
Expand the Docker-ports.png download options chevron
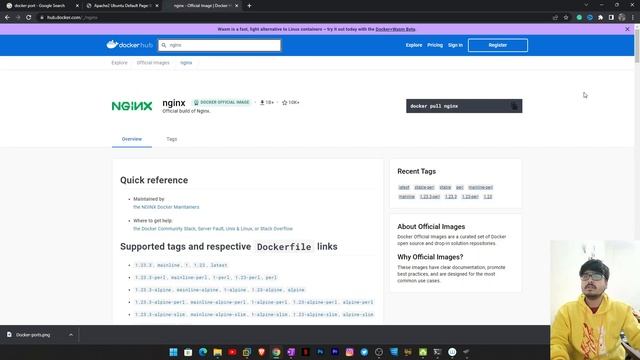[71, 335]
